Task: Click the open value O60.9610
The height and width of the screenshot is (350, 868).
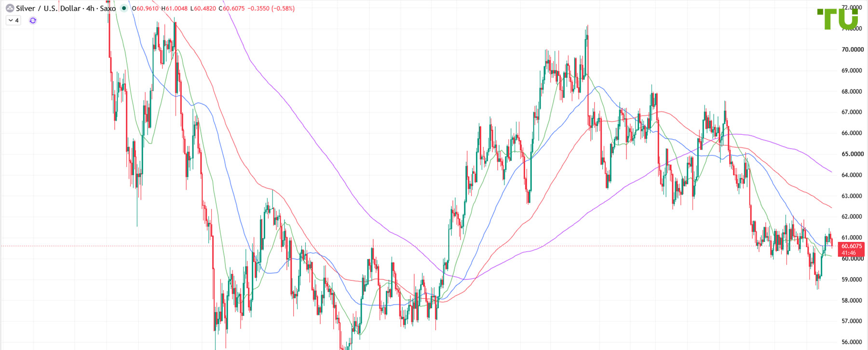Action: click(x=145, y=8)
